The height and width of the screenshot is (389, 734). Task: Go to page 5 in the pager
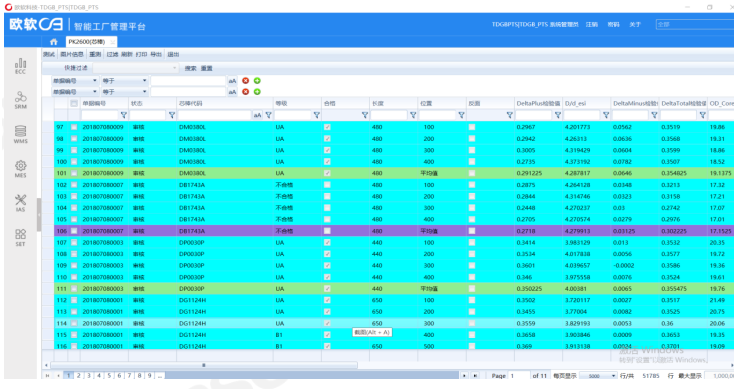coord(109,375)
